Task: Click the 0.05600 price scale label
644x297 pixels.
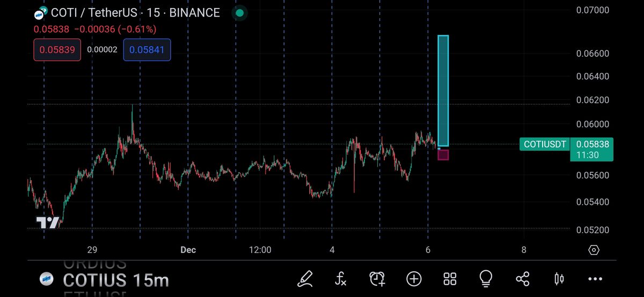Action: (x=592, y=175)
